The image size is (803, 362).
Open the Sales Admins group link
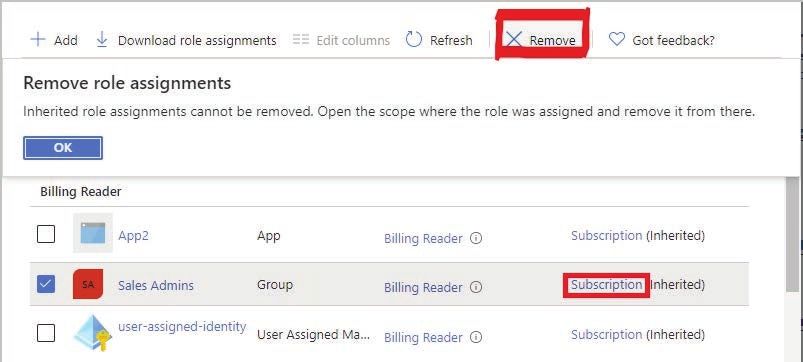(156, 285)
